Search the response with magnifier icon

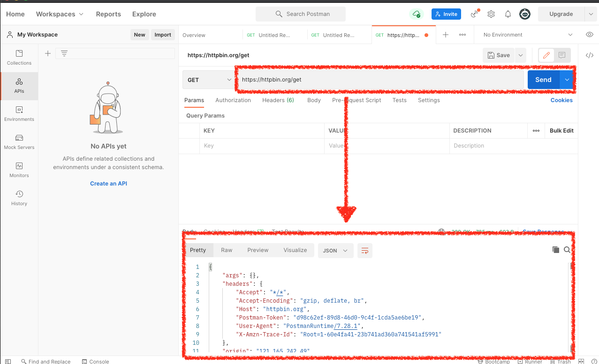coord(567,250)
